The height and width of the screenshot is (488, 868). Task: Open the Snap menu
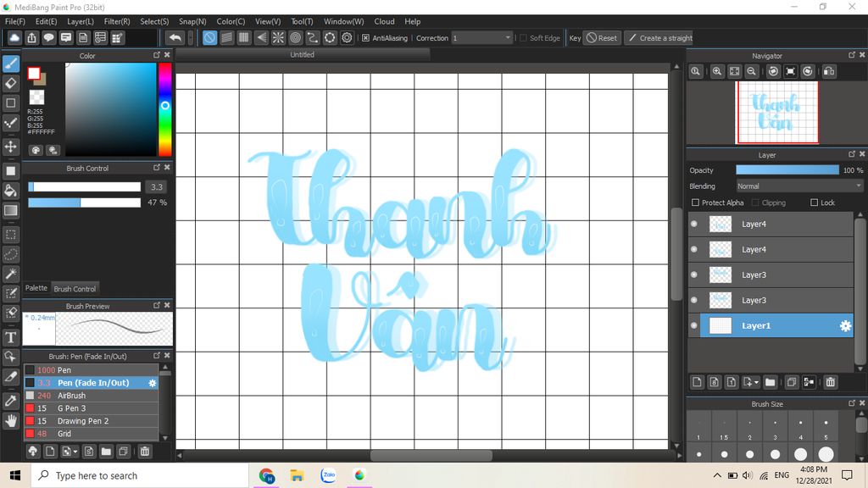pyautogui.click(x=192, y=21)
